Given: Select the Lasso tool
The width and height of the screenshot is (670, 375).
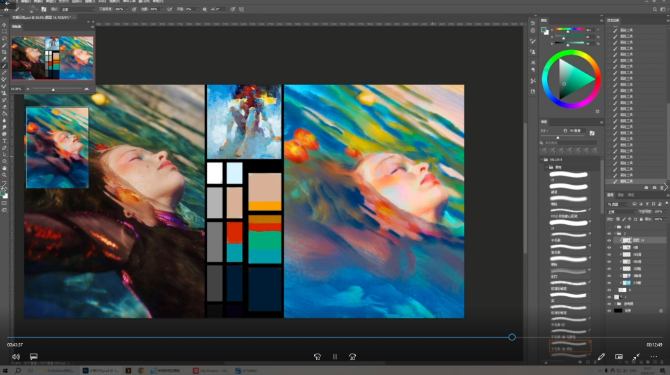Looking at the screenshot, I should coord(4,38).
